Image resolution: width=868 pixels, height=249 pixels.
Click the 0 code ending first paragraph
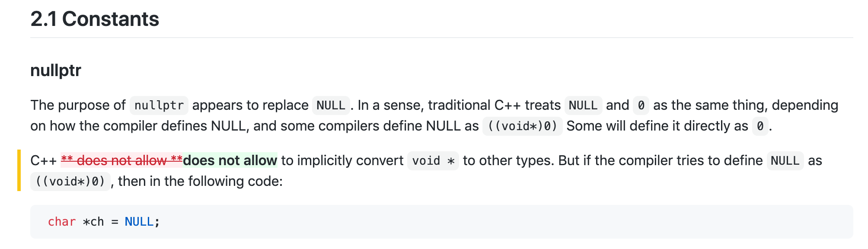760,126
